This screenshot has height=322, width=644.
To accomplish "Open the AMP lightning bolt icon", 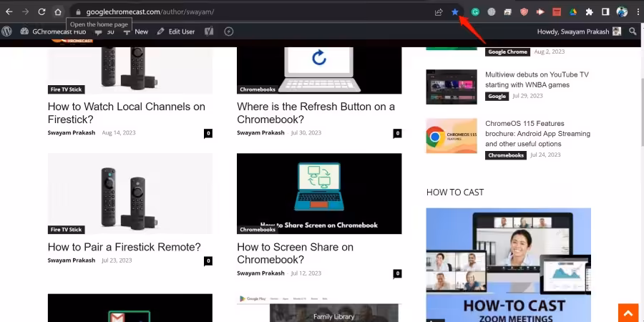I will click(229, 31).
